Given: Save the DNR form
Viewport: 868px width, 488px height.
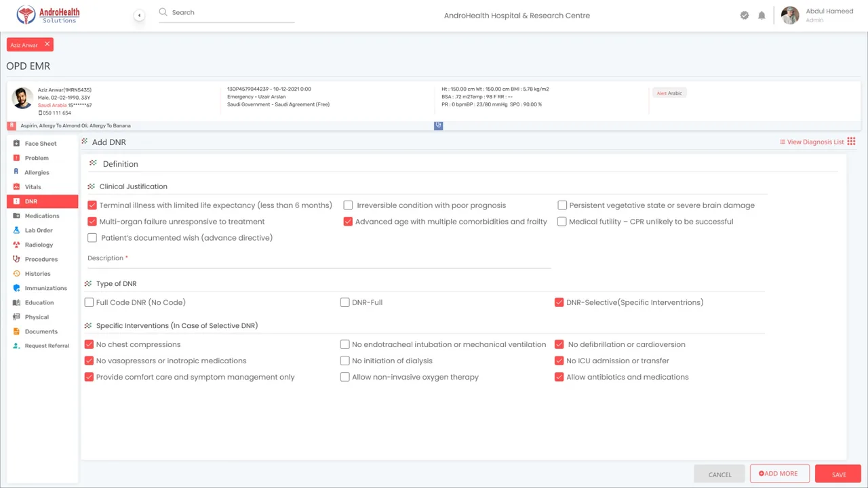Looking at the screenshot, I should pyautogui.click(x=838, y=474).
